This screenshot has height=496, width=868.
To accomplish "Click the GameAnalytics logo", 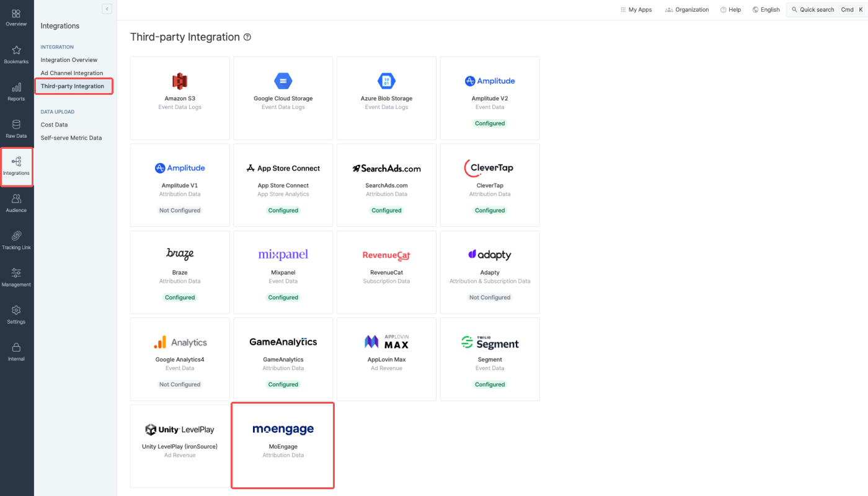I will point(283,342).
